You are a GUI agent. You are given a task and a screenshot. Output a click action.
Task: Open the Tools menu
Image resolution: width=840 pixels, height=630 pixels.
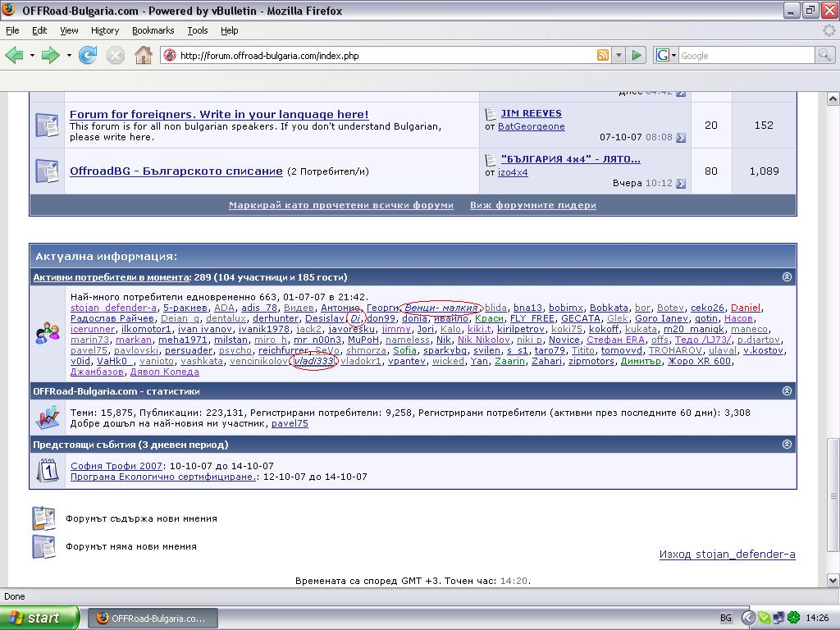click(197, 30)
